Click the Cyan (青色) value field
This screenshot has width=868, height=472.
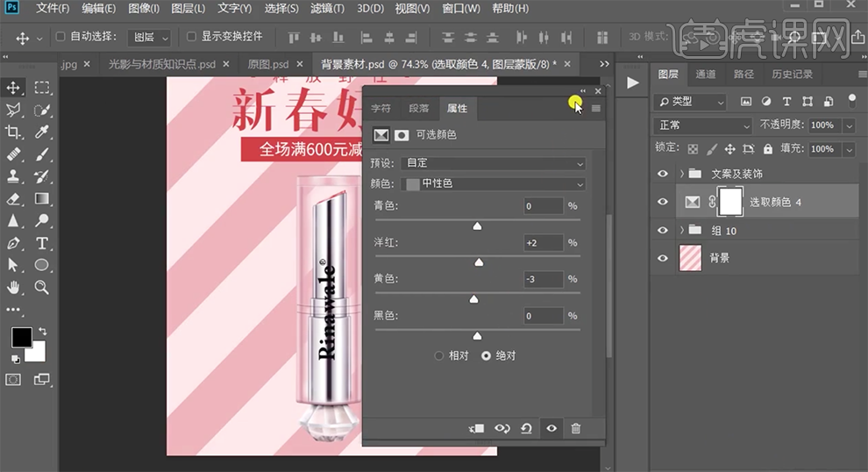(543, 206)
